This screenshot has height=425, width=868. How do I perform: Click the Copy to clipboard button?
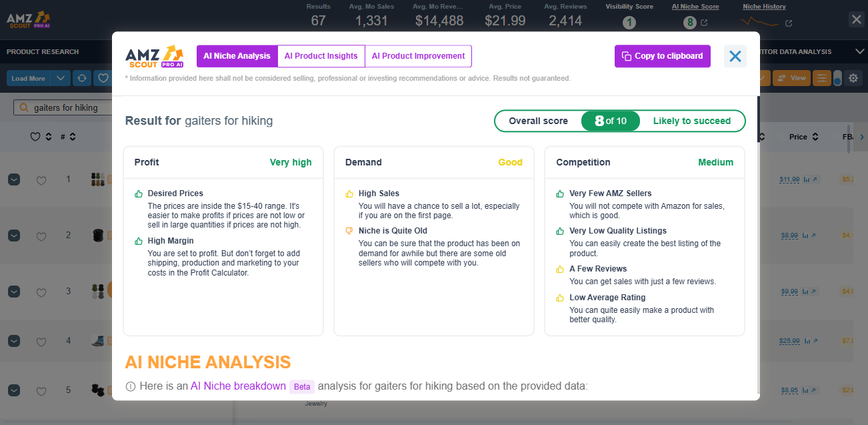(x=662, y=56)
